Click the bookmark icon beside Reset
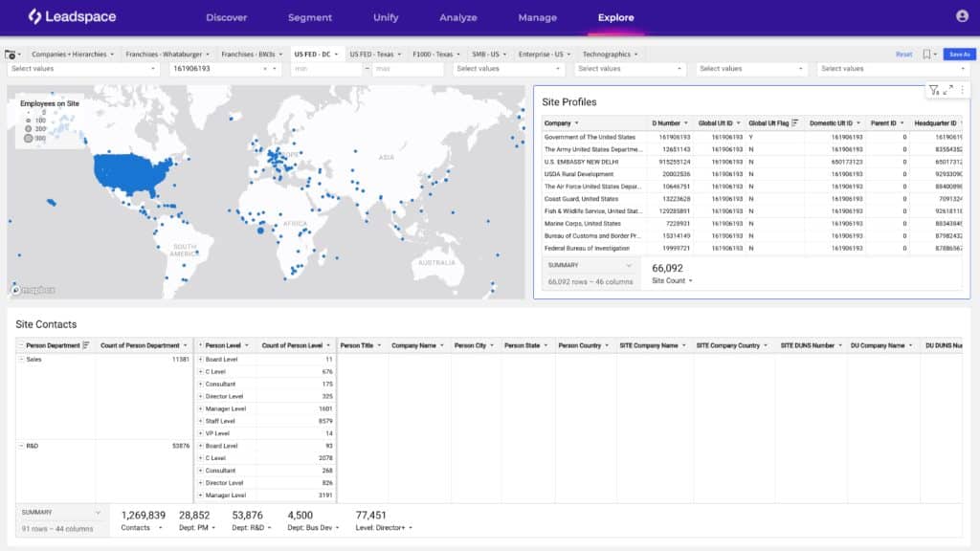The image size is (980, 551). coord(926,55)
